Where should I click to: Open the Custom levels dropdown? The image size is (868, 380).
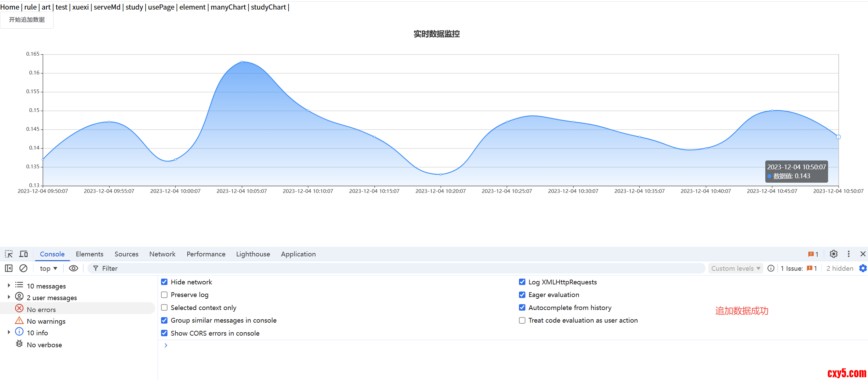pos(735,268)
